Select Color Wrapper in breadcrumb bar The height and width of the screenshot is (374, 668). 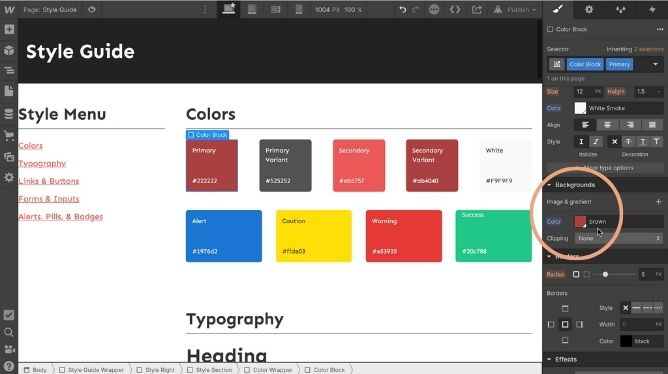[x=268, y=370]
